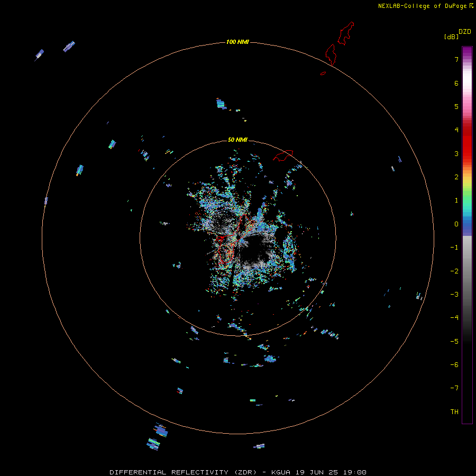Click the radar center where the beams converge
476x476 pixels.
(x=239, y=237)
